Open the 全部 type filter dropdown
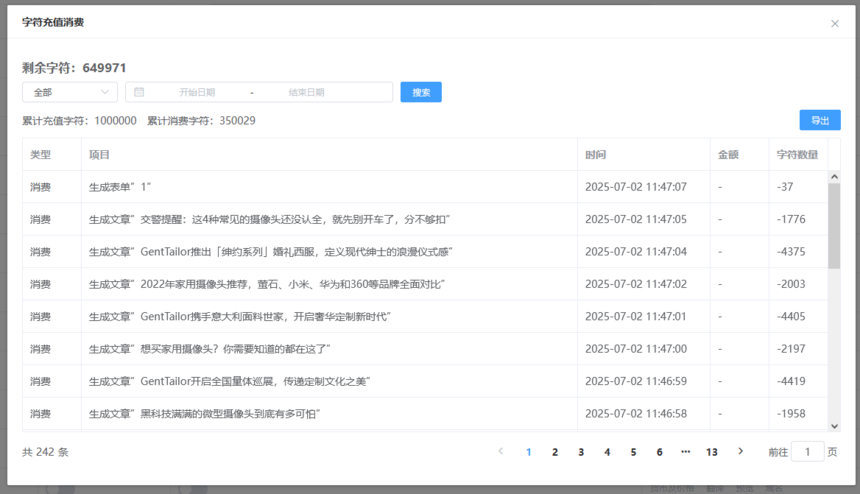The height and width of the screenshot is (494, 860). (x=70, y=92)
